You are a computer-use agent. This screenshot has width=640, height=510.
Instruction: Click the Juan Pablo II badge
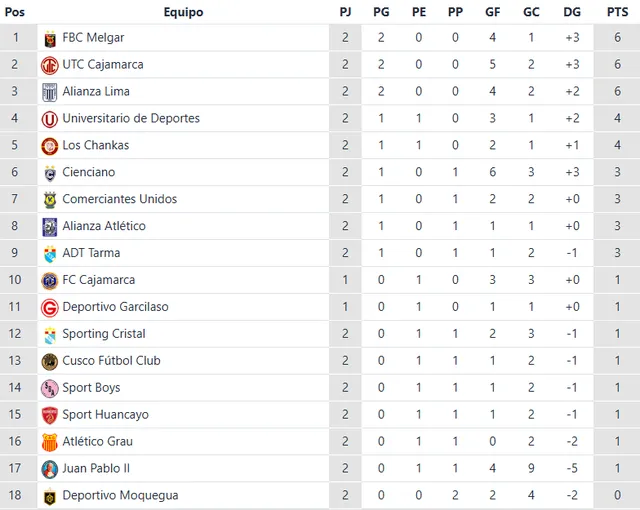pyautogui.click(x=49, y=469)
